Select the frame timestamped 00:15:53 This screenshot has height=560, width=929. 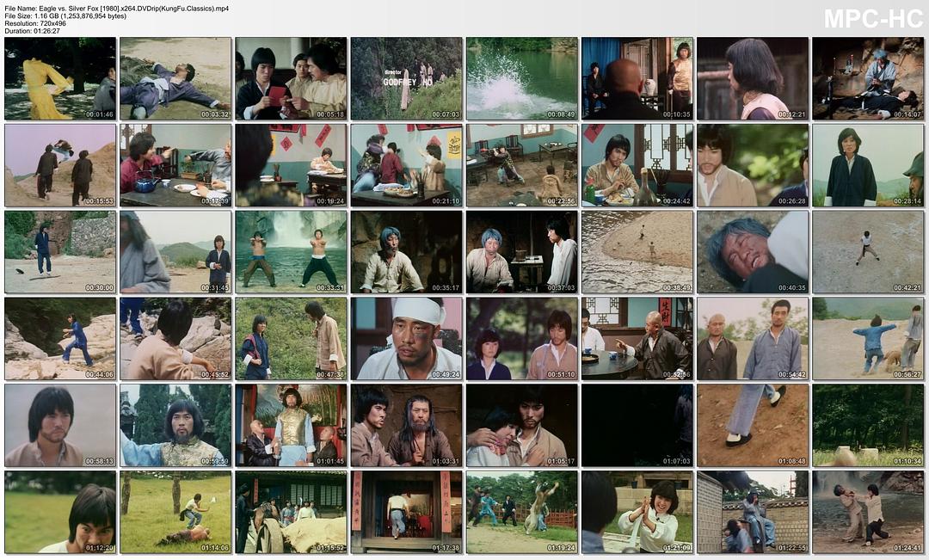tap(60, 165)
